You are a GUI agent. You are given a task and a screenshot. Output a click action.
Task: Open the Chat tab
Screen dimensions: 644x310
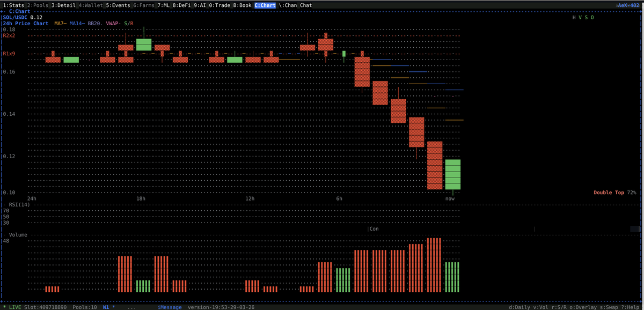point(306,5)
